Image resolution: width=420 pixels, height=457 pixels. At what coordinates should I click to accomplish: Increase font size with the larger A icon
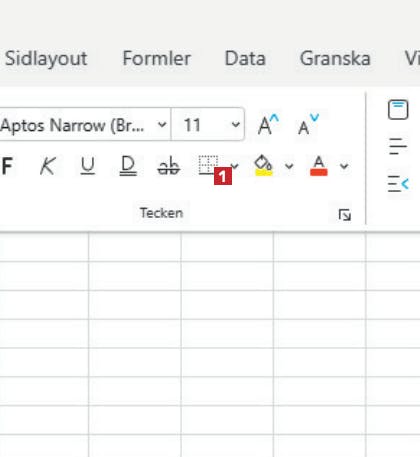pos(268,125)
